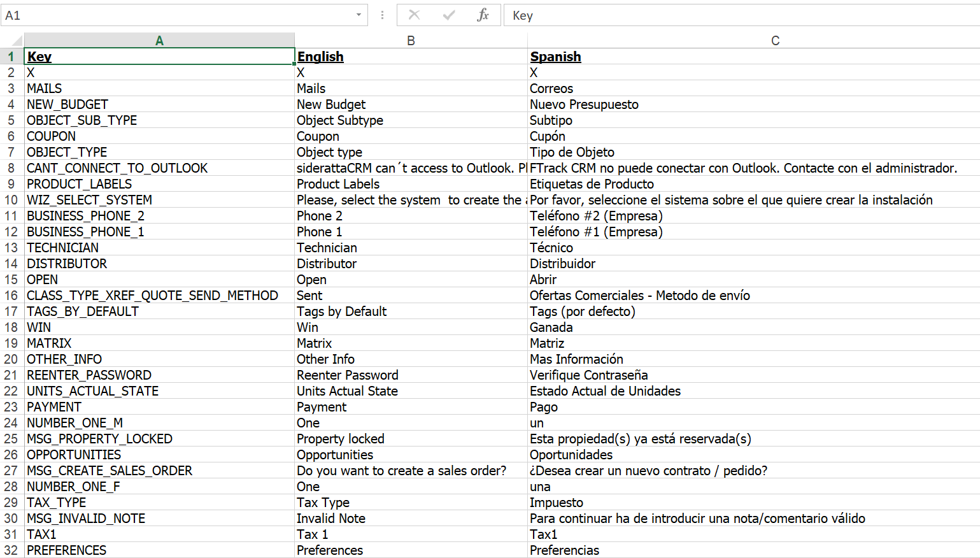Select the MATRIX key cell
Image resolution: width=980 pixels, height=558 pixels.
pyautogui.click(x=159, y=343)
